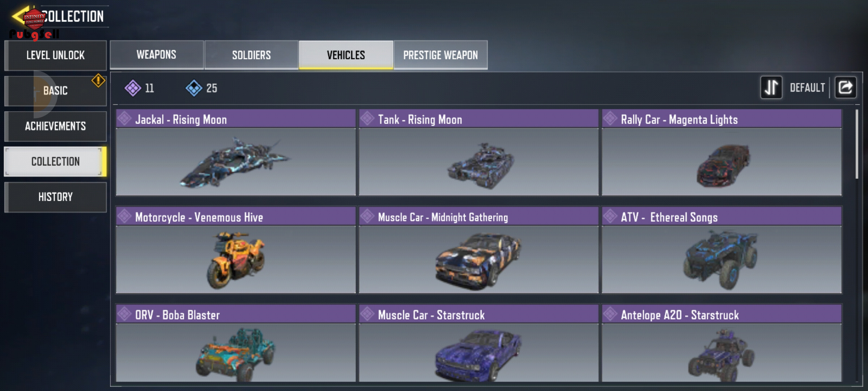Select the Vehicles tab
The width and height of the screenshot is (868, 391).
point(346,55)
